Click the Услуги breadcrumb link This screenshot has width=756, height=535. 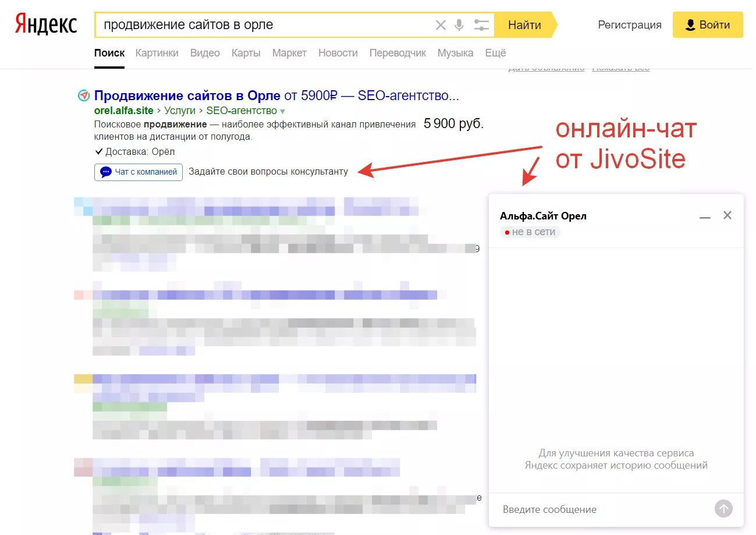point(180,111)
